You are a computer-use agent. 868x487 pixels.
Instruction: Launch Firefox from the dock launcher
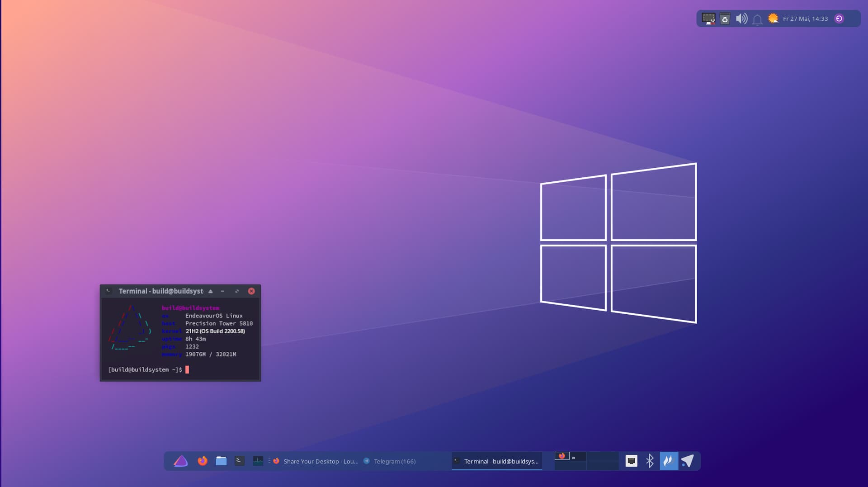(x=203, y=461)
